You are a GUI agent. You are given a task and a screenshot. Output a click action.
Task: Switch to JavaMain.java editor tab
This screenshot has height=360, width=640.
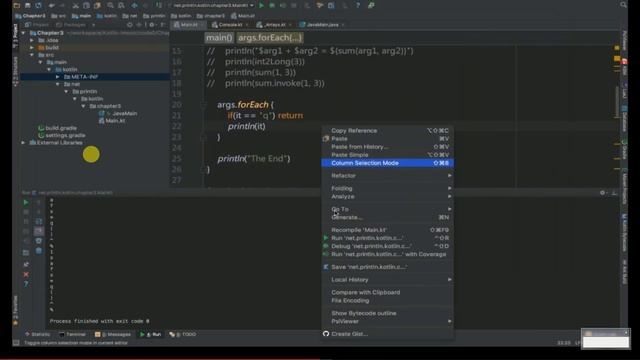pos(322,24)
